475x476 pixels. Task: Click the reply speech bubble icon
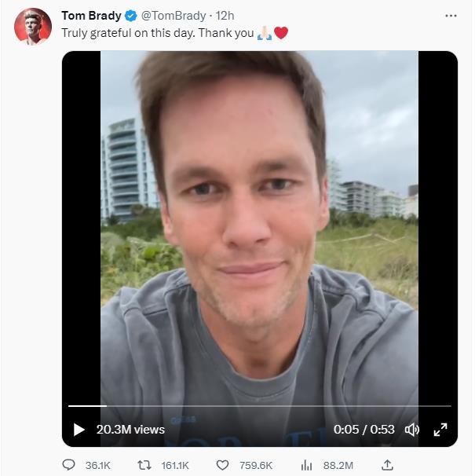(x=68, y=465)
